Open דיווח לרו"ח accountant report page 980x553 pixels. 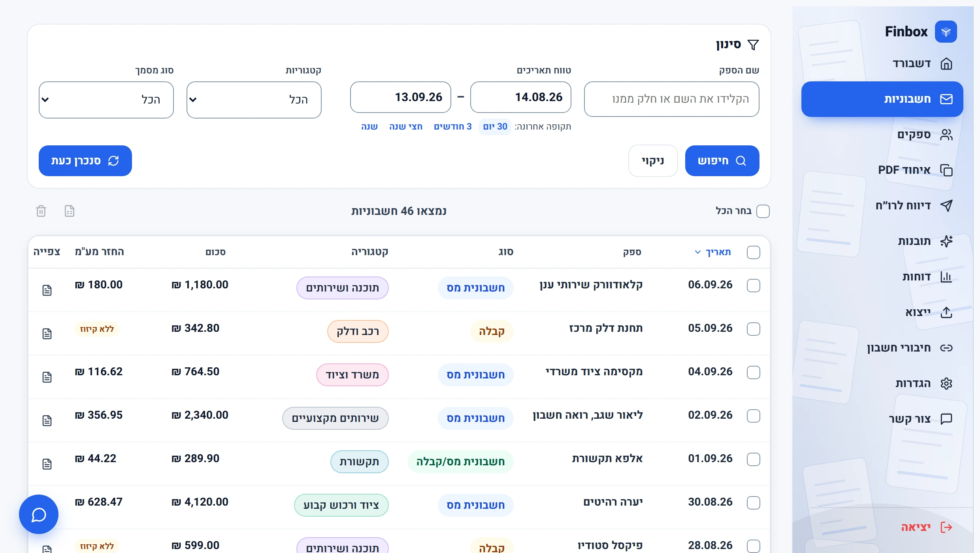click(882, 206)
